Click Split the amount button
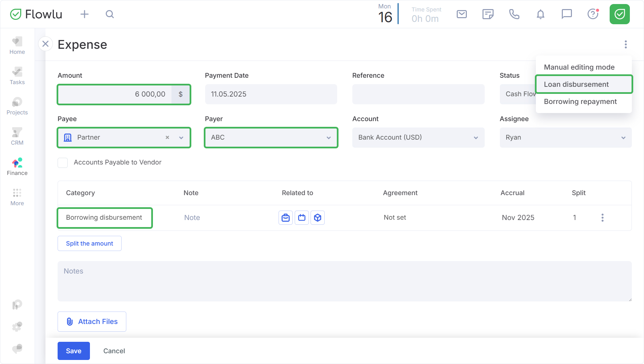This screenshot has width=644, height=364. tap(89, 244)
